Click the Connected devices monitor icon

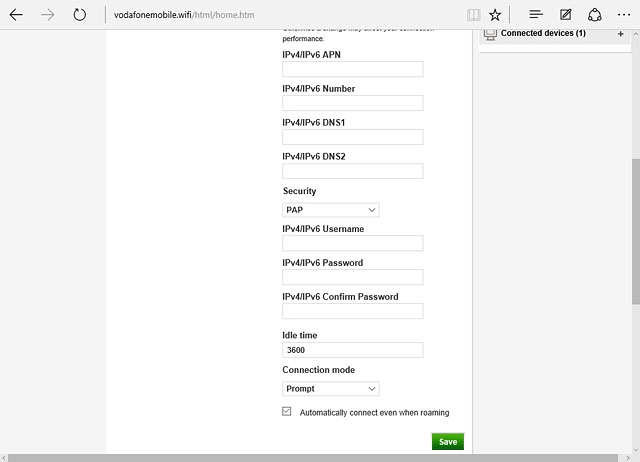pyautogui.click(x=490, y=34)
